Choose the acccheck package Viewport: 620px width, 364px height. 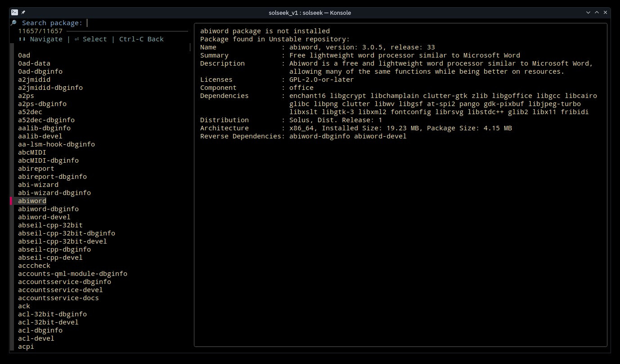(34, 266)
